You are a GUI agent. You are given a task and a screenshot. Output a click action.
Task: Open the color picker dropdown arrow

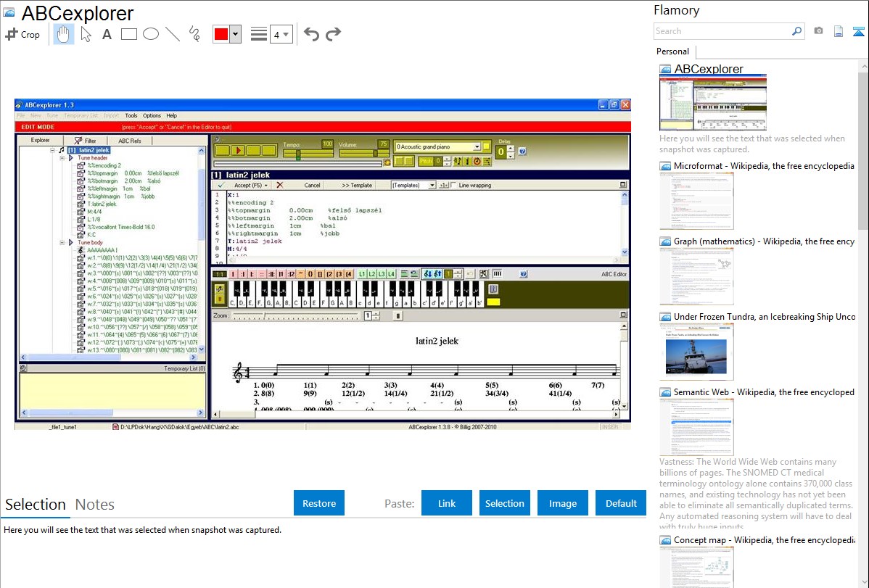(235, 34)
